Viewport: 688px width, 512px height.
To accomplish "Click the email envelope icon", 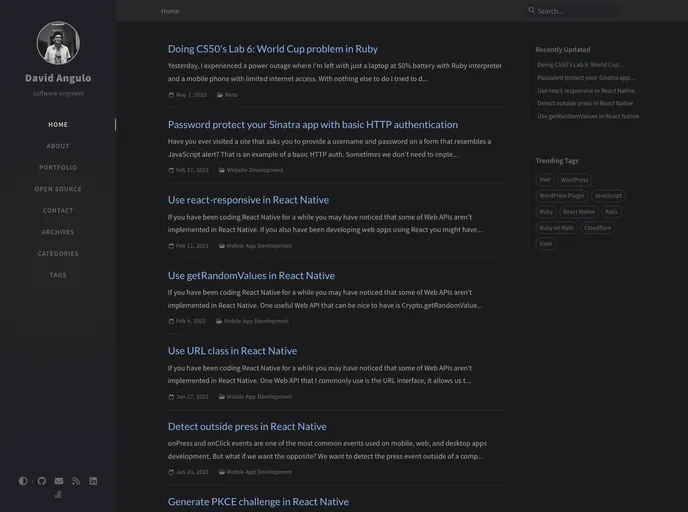I will pyautogui.click(x=59, y=481).
